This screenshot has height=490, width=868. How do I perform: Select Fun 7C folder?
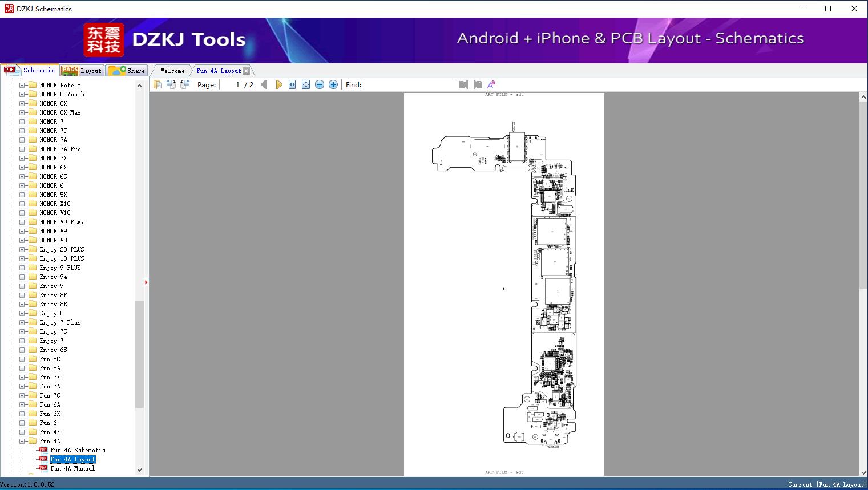coord(50,395)
